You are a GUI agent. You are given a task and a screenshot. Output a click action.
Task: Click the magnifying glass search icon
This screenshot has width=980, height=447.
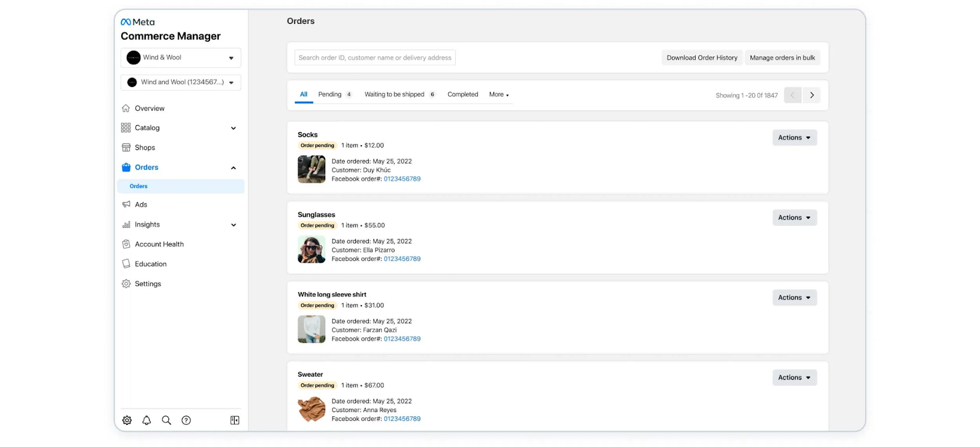[x=166, y=420]
